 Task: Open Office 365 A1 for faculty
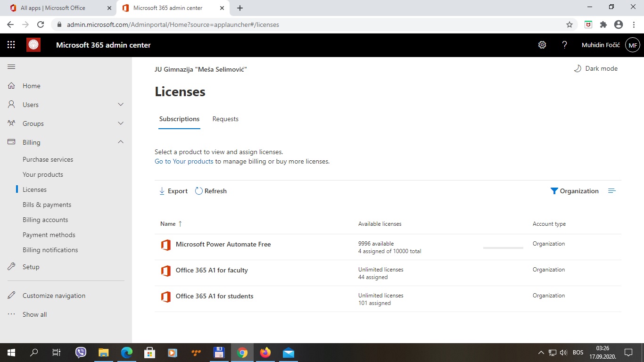(x=212, y=270)
